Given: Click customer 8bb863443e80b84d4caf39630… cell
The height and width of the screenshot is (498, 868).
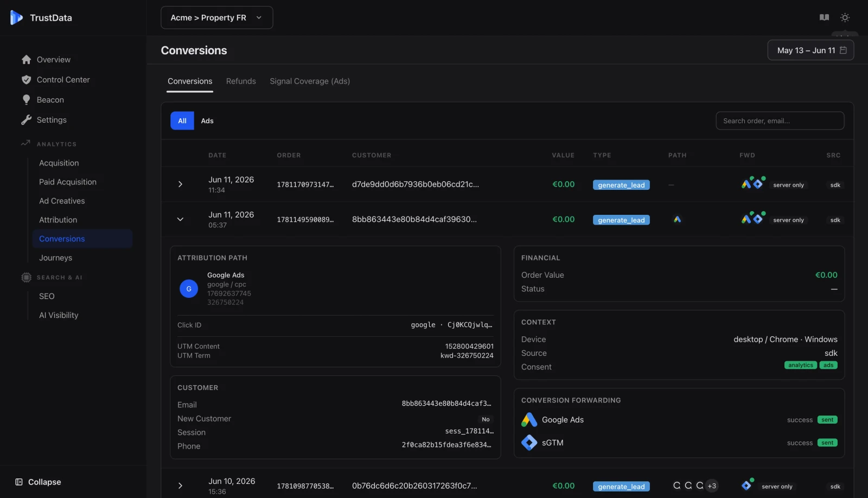Looking at the screenshot, I should pyautogui.click(x=414, y=220).
